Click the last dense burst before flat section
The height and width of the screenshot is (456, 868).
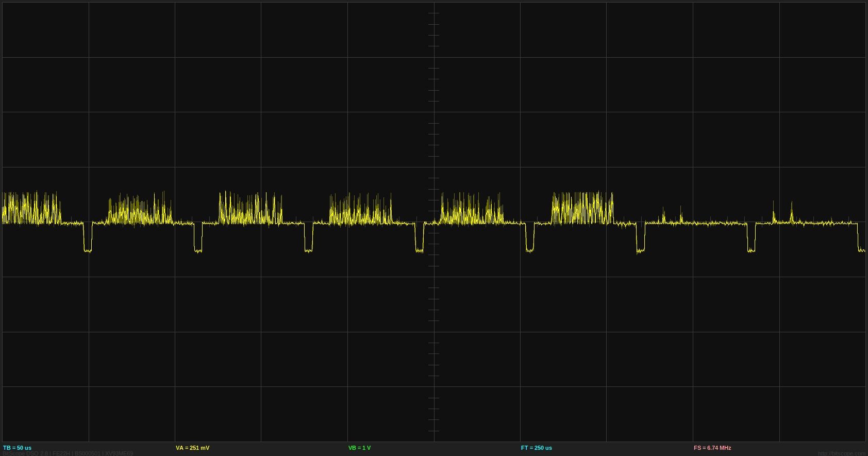pos(582,209)
